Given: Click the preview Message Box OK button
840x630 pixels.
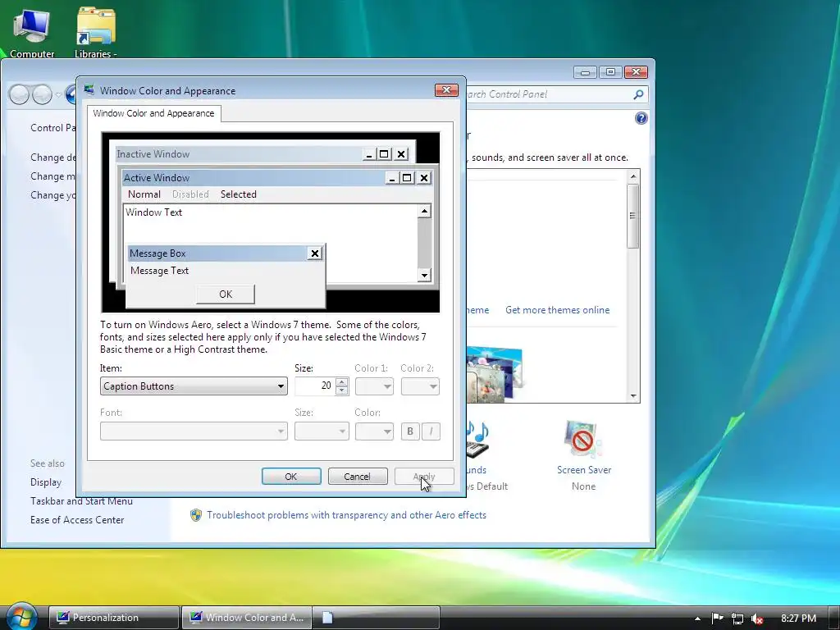Looking at the screenshot, I should 226,294.
